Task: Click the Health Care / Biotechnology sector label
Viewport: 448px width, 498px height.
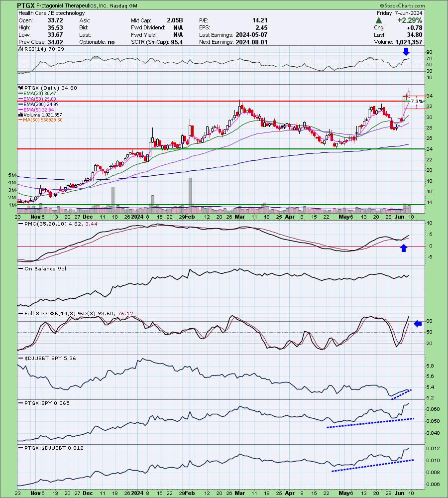Action: pos(51,13)
